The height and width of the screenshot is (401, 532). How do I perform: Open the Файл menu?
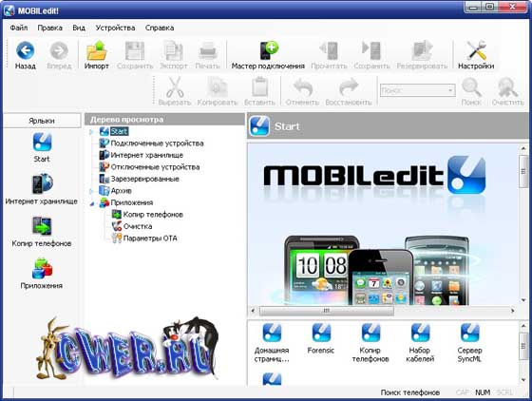point(19,28)
